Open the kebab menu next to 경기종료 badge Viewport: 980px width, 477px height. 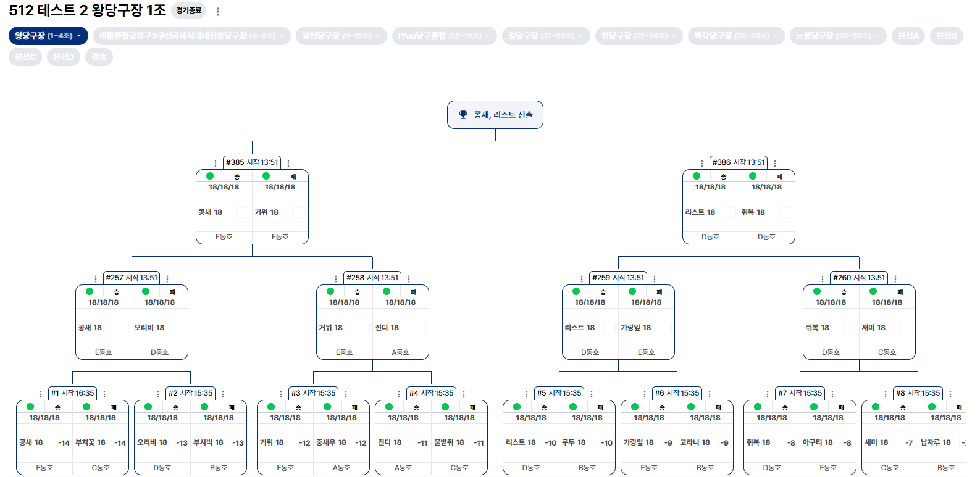coord(218,11)
